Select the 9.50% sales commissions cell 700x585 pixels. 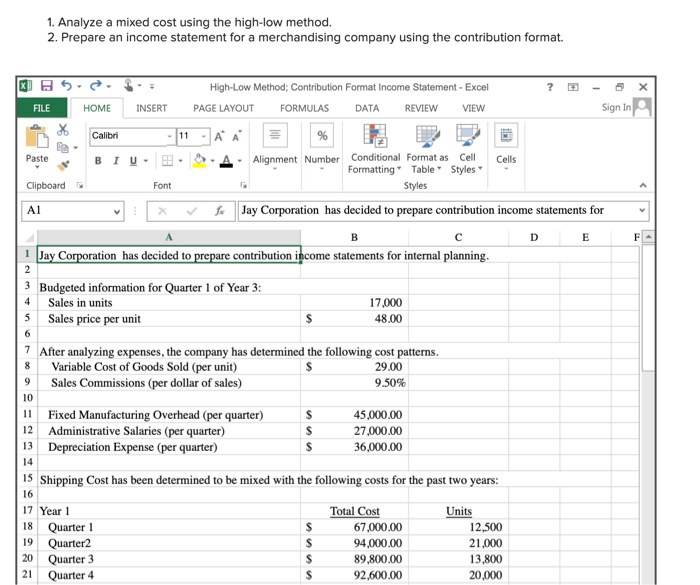coord(354,383)
